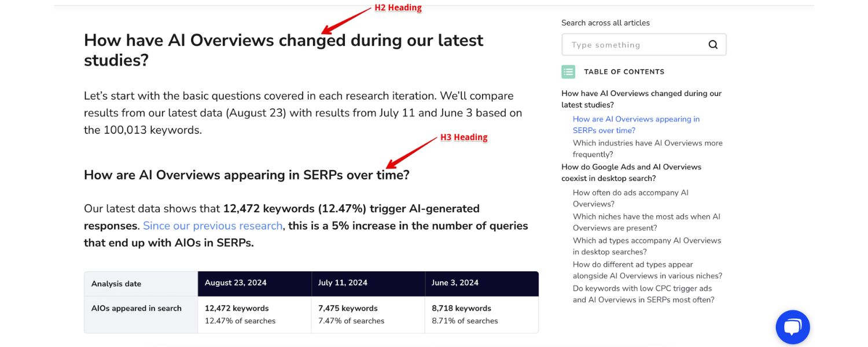Select 'Do keywords with low CPC trigger ads' TOC link
Screen dimensions: 868x347
pyautogui.click(x=642, y=294)
